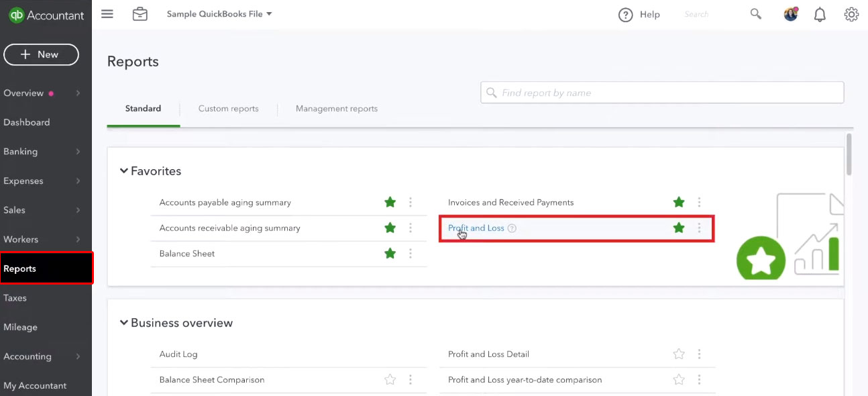Open more options for Invoices and Received Payments
This screenshot has width=868, height=396.
699,202
